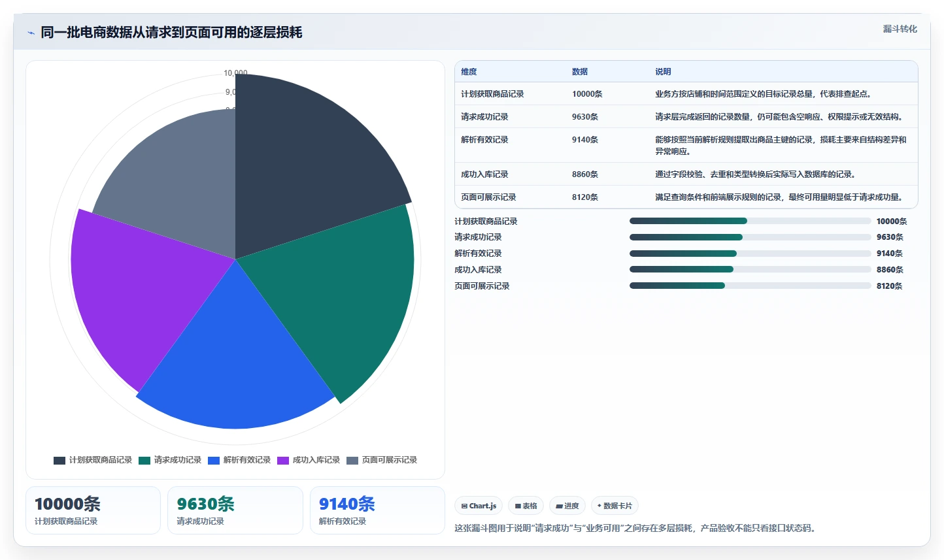This screenshot has height=560, width=944.
Task: Click the 维度 column header
Action: (469, 72)
